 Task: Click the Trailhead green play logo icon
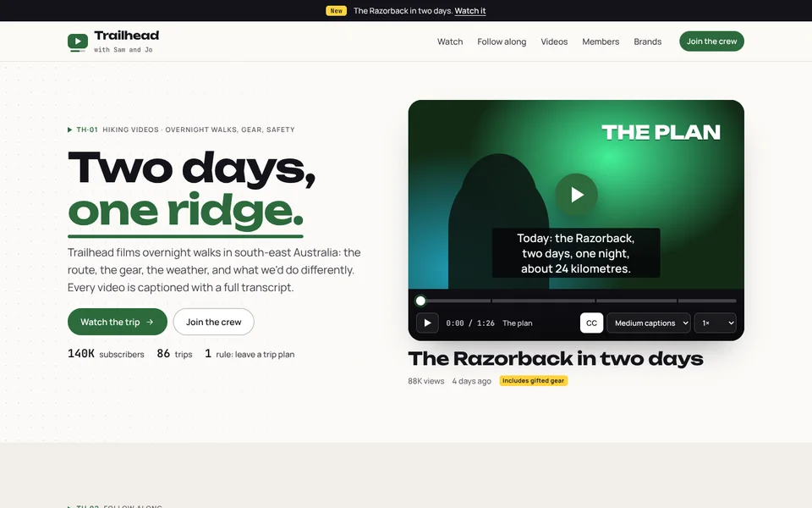click(x=78, y=42)
